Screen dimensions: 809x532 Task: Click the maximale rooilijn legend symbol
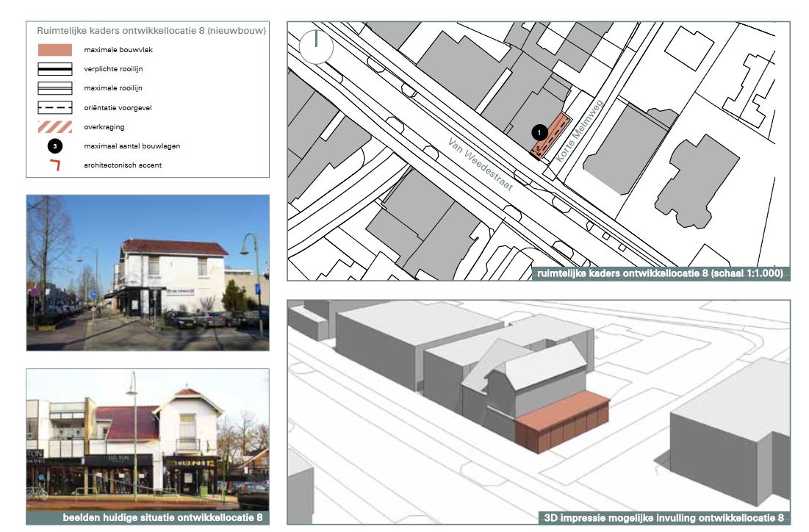pyautogui.click(x=54, y=88)
